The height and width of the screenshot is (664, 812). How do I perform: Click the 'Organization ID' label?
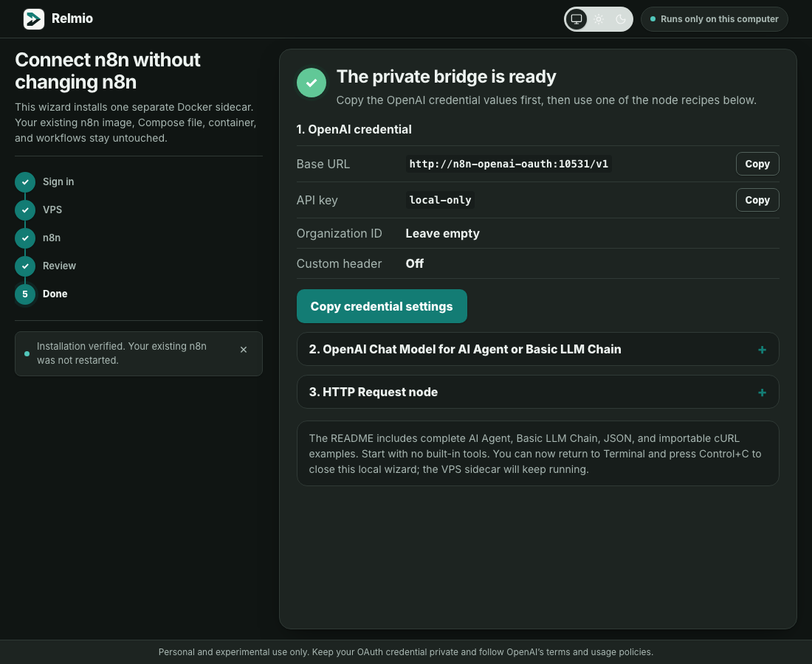(x=340, y=233)
